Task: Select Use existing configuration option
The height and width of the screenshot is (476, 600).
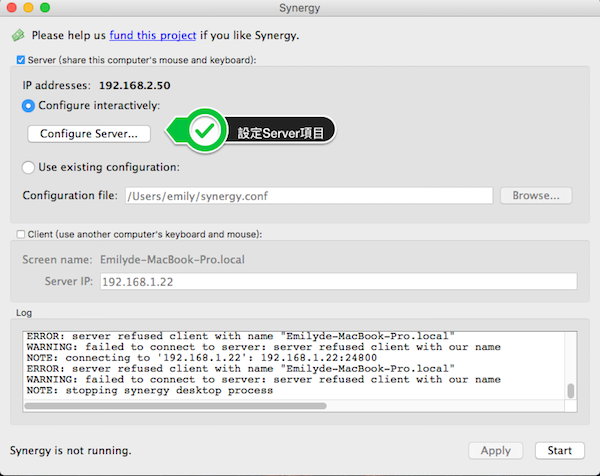Action: [x=28, y=167]
